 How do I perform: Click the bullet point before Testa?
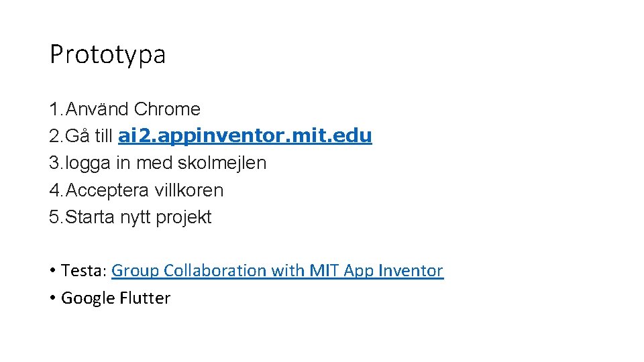coord(52,271)
